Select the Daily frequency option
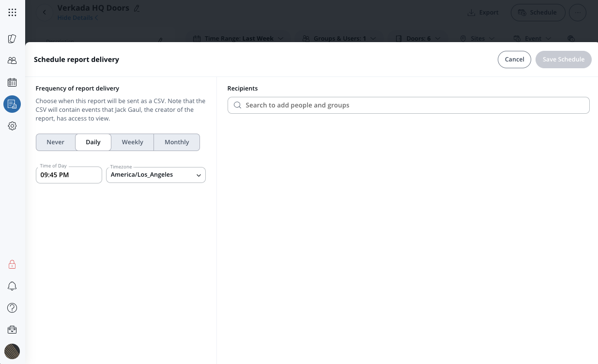The width and height of the screenshot is (598, 364). tap(93, 142)
